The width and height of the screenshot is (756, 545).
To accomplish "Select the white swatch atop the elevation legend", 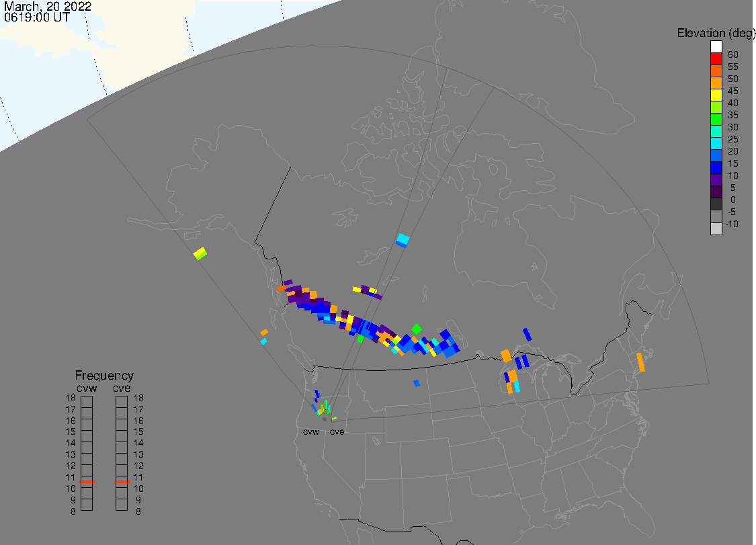I will pos(716,47).
